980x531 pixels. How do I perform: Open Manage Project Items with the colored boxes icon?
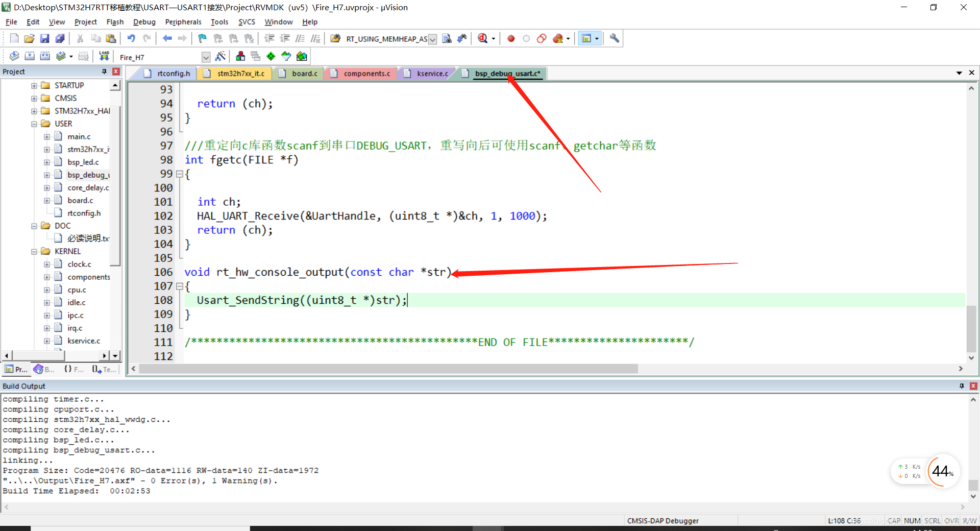point(240,56)
